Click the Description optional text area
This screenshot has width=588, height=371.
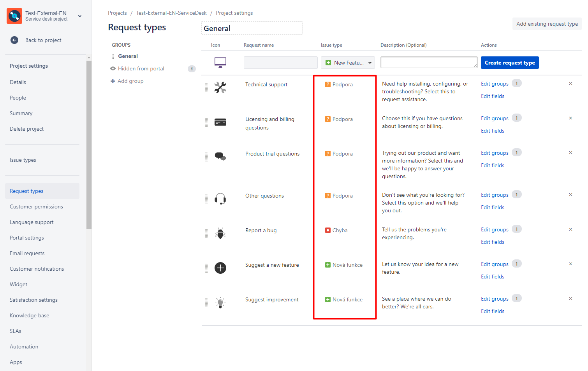[x=429, y=62]
